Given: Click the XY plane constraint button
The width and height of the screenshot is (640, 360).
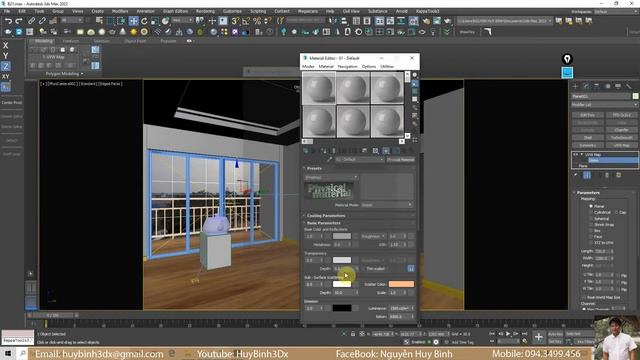Looking at the screenshot, I should [6, 76].
